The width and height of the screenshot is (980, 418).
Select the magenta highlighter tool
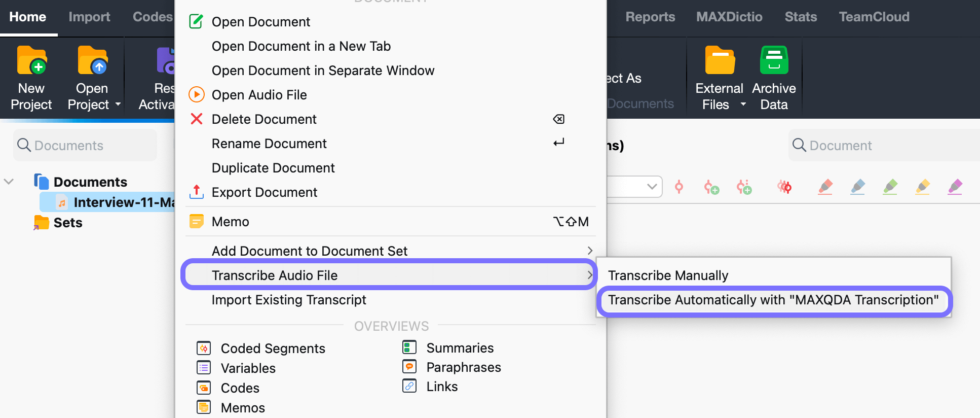955,187
